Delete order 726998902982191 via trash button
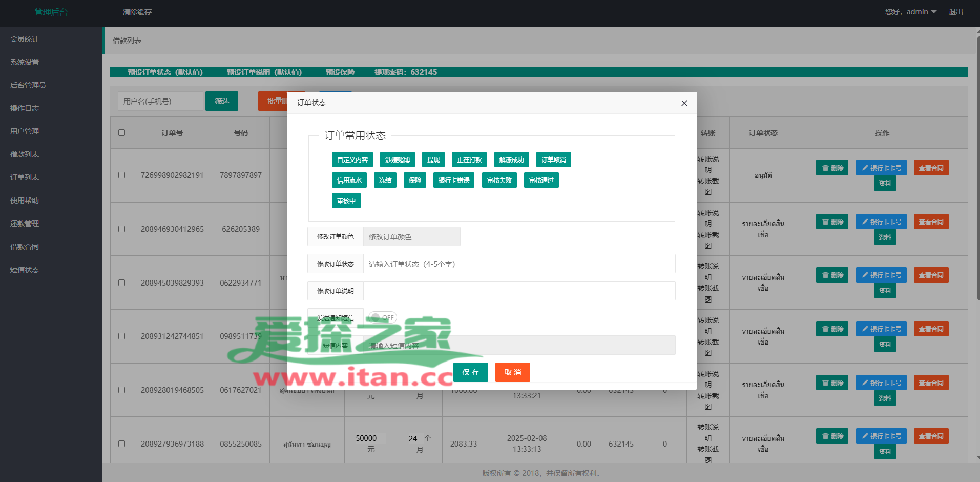Screen dimensions: 980x482 click(x=832, y=168)
